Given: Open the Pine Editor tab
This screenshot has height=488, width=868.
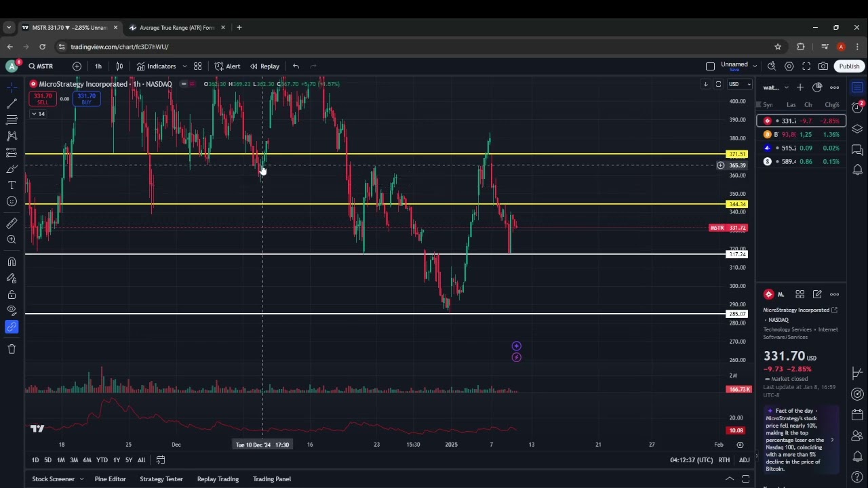Looking at the screenshot, I should click(x=110, y=479).
